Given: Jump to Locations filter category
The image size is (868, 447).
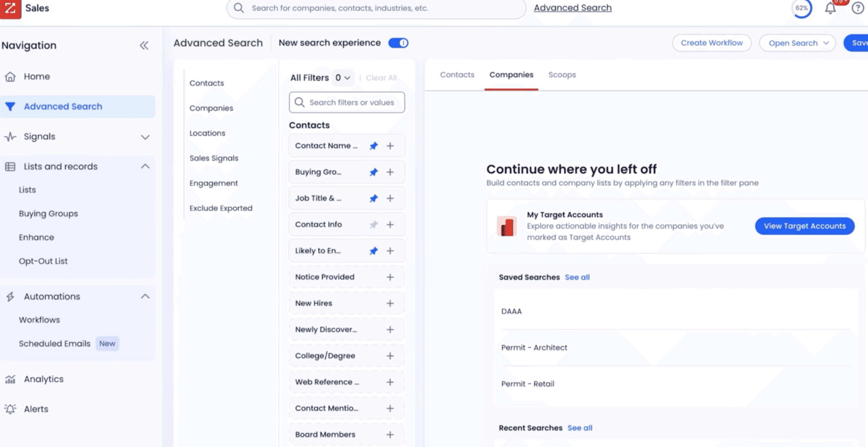Looking at the screenshot, I should click(207, 133).
